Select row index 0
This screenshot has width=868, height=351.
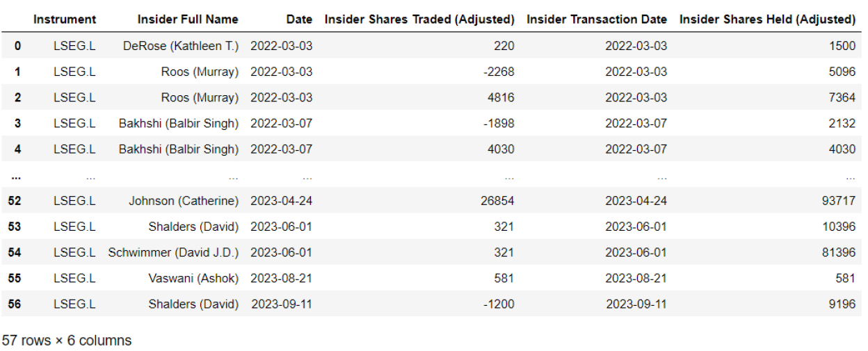[17, 46]
